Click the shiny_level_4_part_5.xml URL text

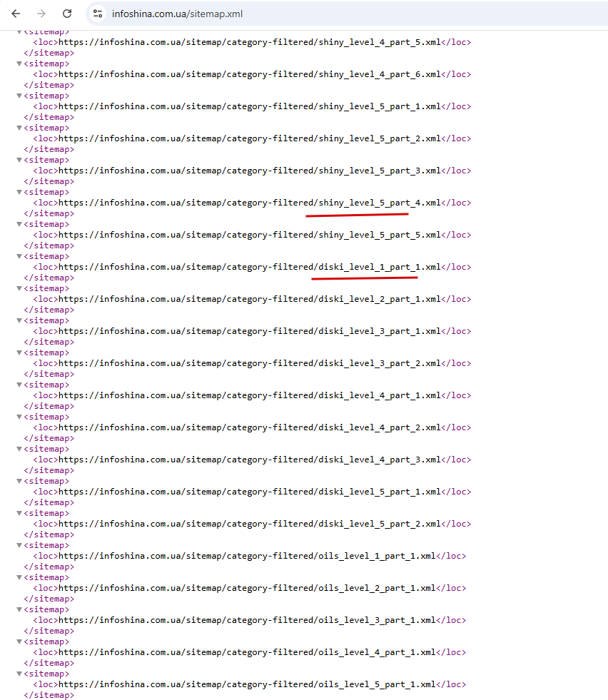point(250,42)
